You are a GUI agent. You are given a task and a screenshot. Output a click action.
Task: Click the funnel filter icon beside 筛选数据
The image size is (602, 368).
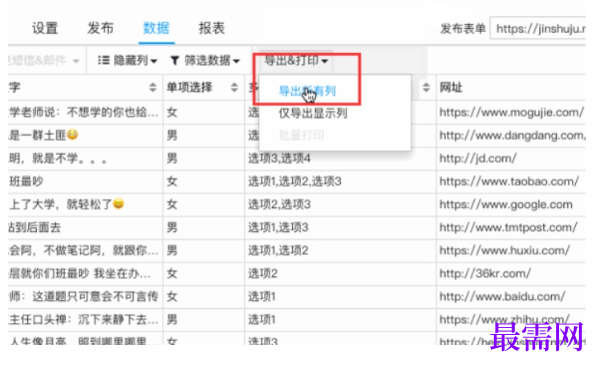pos(175,61)
